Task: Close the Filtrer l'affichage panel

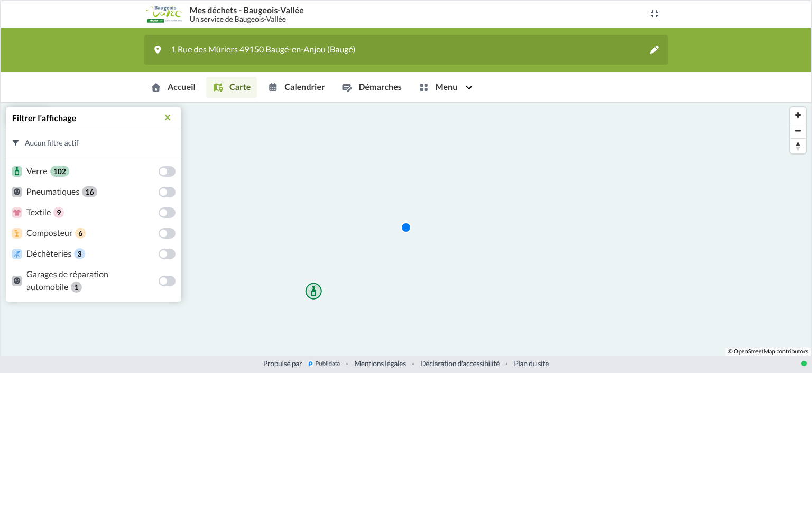Action: click(x=168, y=117)
